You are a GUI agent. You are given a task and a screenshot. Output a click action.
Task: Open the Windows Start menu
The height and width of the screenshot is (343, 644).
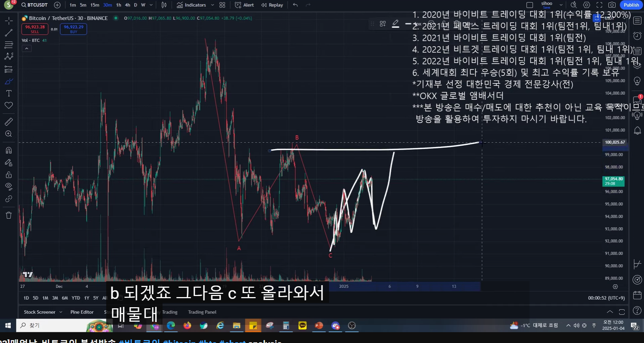(8, 325)
